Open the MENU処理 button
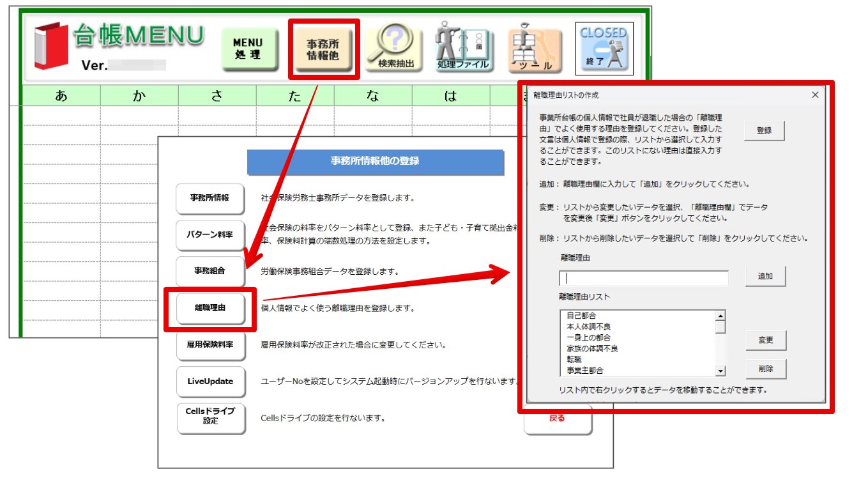This screenshot has height=485, width=868. coord(250,49)
